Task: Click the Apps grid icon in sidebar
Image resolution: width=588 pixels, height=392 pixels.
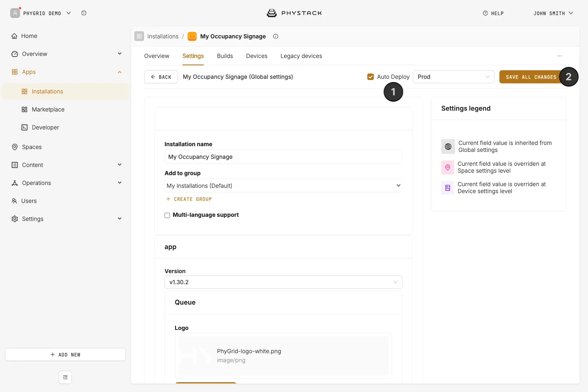Action: [x=15, y=72]
